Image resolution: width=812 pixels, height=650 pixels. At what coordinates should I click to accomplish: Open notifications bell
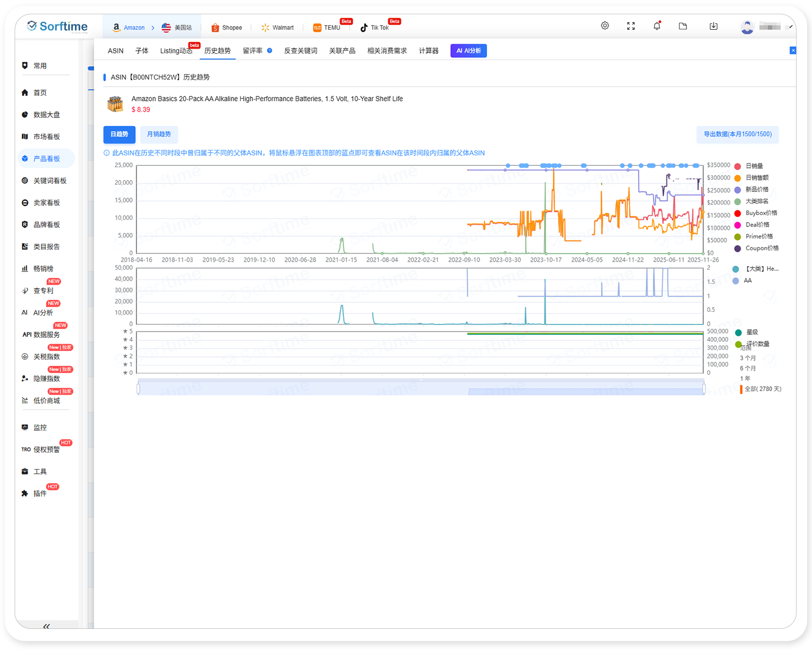657,26
